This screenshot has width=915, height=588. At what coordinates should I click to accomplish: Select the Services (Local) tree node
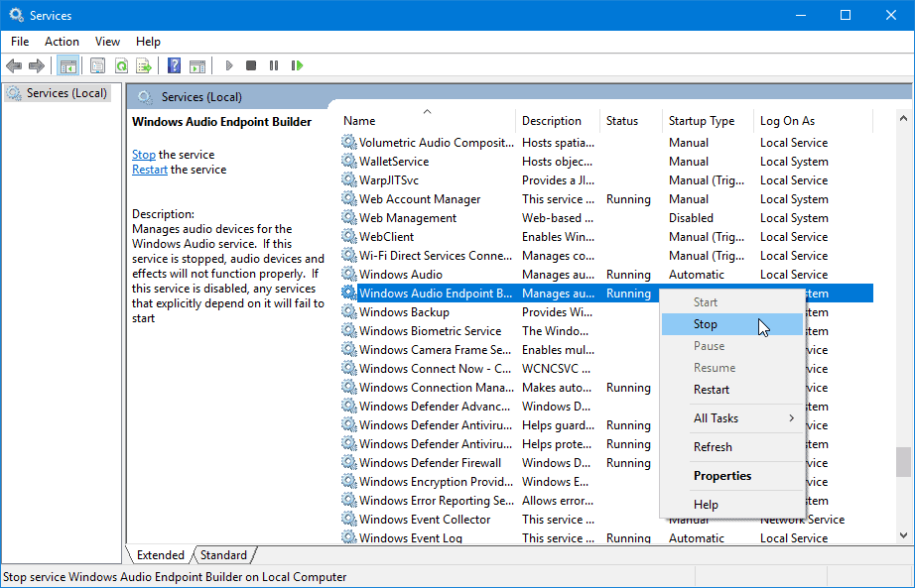coord(58,93)
